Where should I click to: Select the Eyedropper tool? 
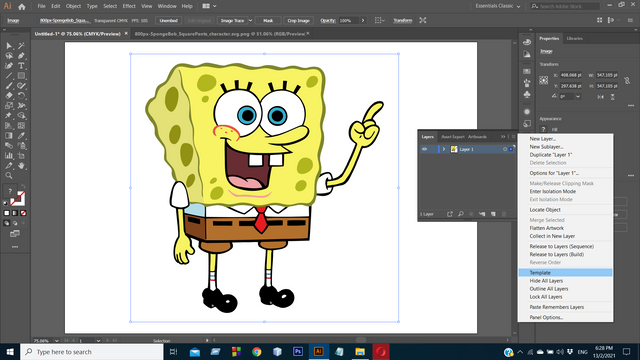tap(21, 136)
